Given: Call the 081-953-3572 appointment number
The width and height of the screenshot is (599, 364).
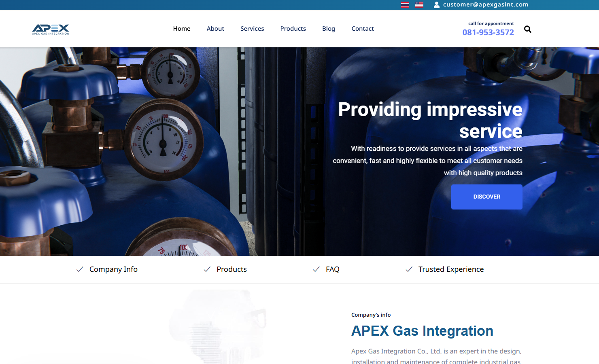Looking at the screenshot, I should coord(488,32).
